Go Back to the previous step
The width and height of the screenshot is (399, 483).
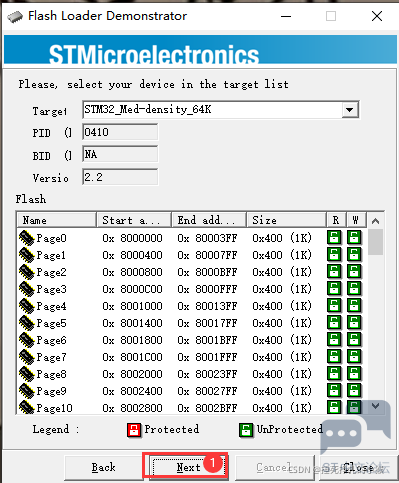(104, 467)
